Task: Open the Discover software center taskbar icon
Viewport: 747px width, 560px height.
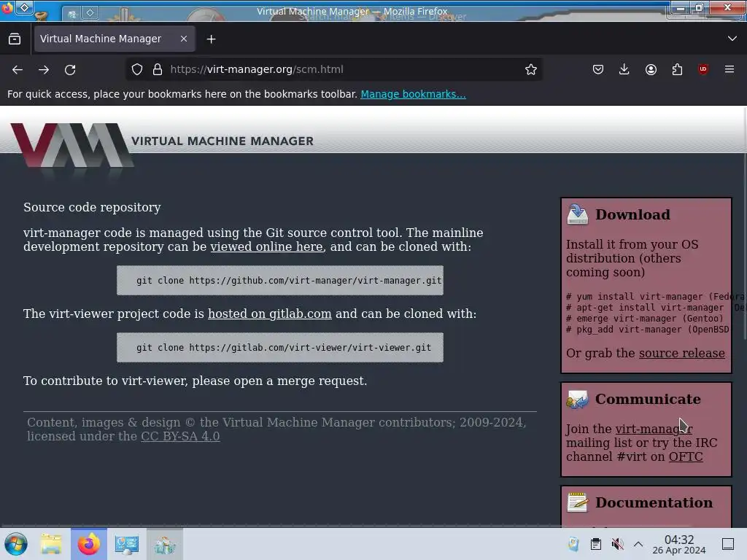Action: click(x=164, y=544)
